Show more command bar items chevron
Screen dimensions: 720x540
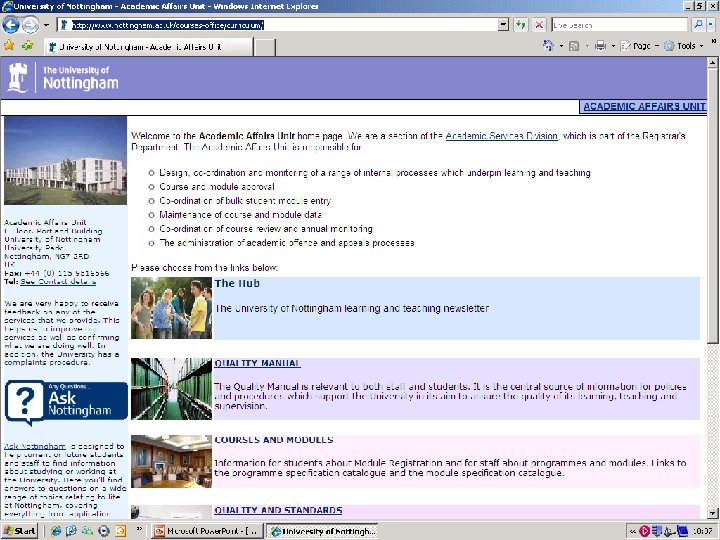[x=714, y=41]
